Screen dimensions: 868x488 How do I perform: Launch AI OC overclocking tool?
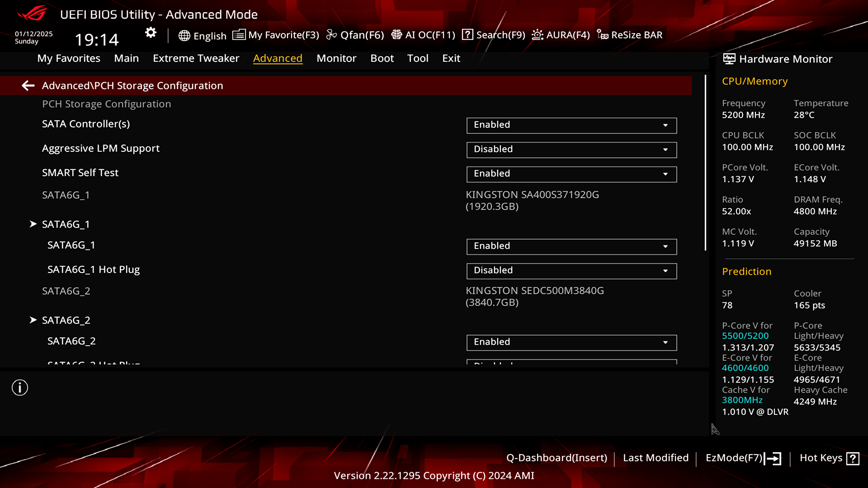[422, 34]
